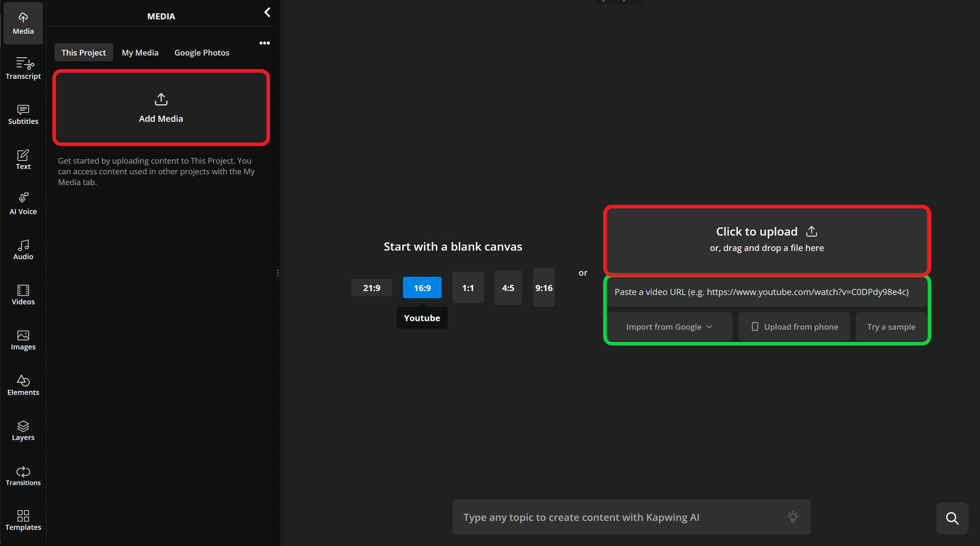Image resolution: width=980 pixels, height=546 pixels.
Task: Open the Audio panel
Action: [23, 249]
